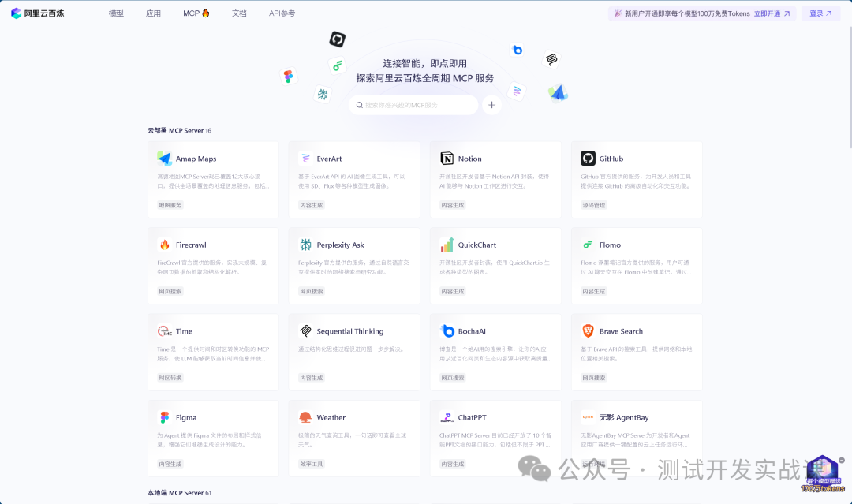
Task: Open the 应用 menu item
Action: (153, 13)
